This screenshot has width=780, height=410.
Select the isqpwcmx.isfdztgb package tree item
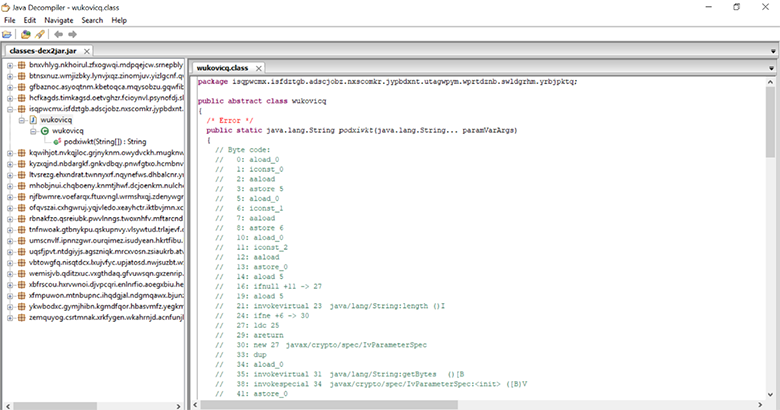point(106,109)
